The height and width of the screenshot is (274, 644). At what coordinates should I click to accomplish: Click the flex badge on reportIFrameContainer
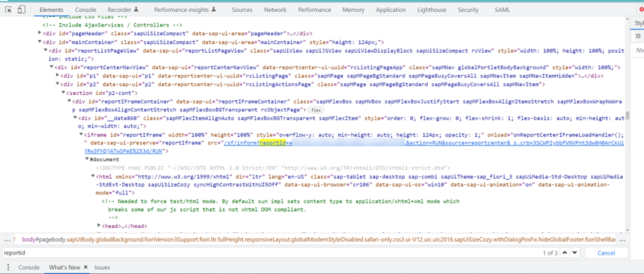point(316,110)
